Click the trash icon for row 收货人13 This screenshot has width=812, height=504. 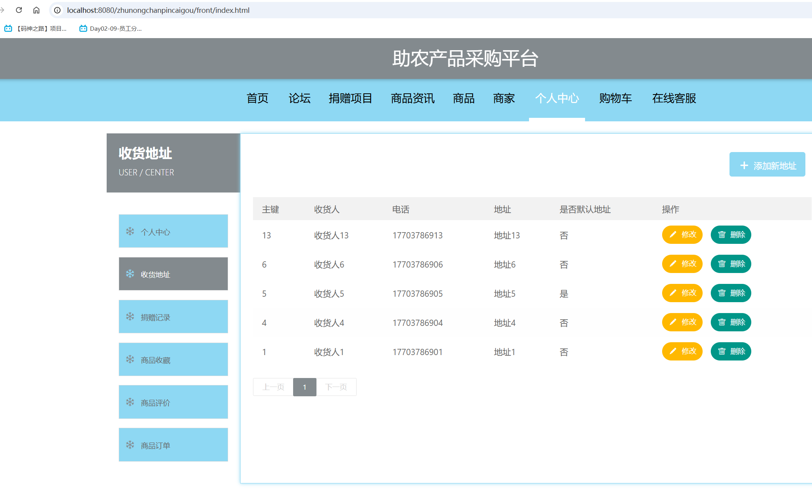tap(722, 234)
